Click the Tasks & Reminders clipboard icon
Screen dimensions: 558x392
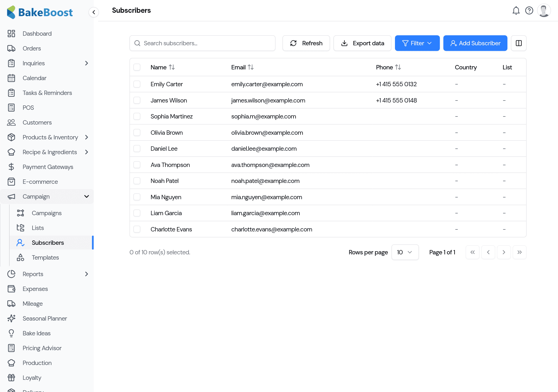coord(11,93)
